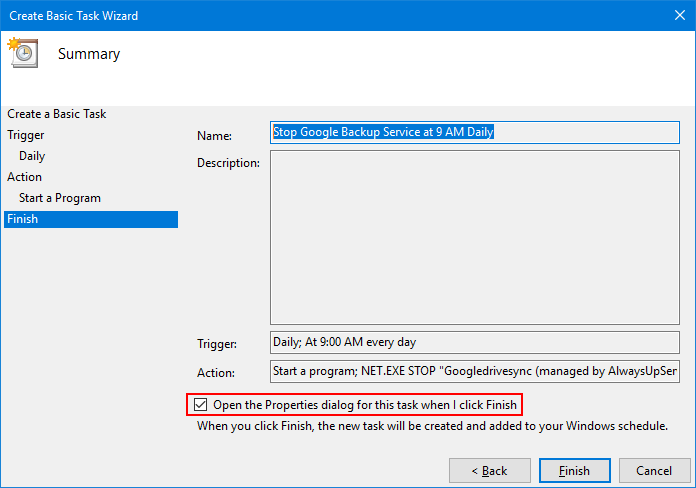
Task: Cancel the wizard
Action: click(654, 470)
